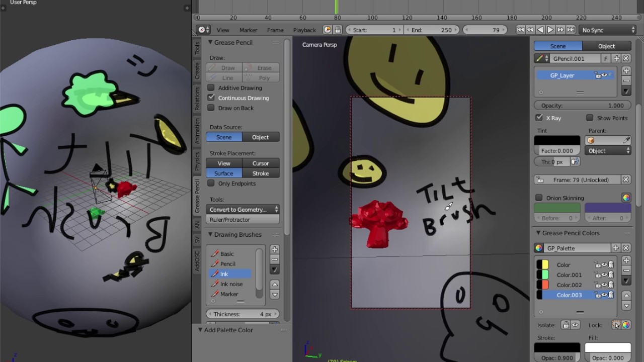Viewport: 644px width, 362px height.
Task: Disable the X Ray checkbox
Action: 539,118
